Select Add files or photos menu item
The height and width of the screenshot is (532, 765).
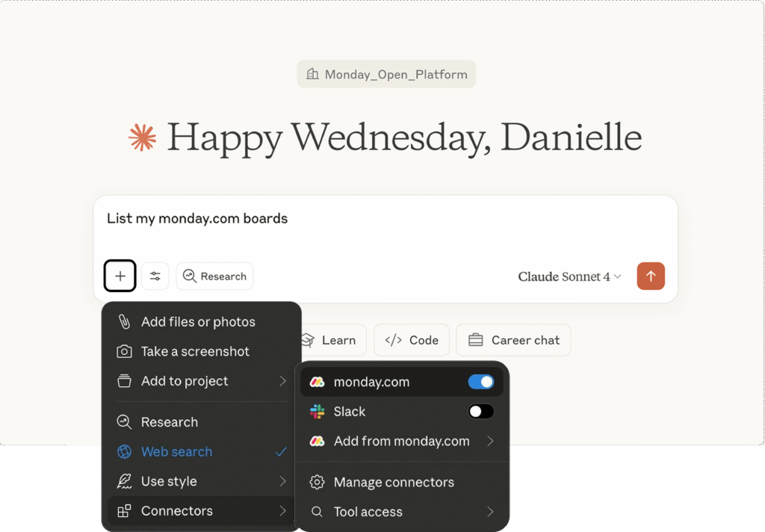(x=201, y=321)
